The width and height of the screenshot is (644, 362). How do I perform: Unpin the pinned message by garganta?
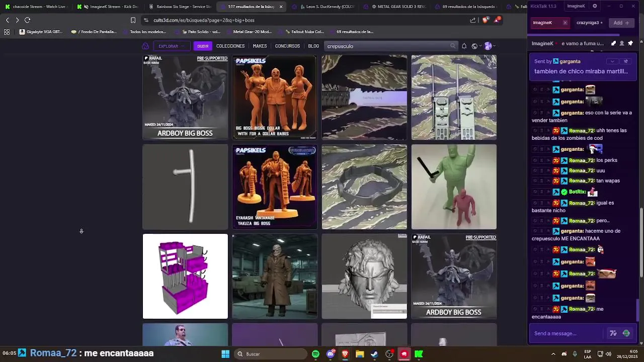click(x=626, y=61)
